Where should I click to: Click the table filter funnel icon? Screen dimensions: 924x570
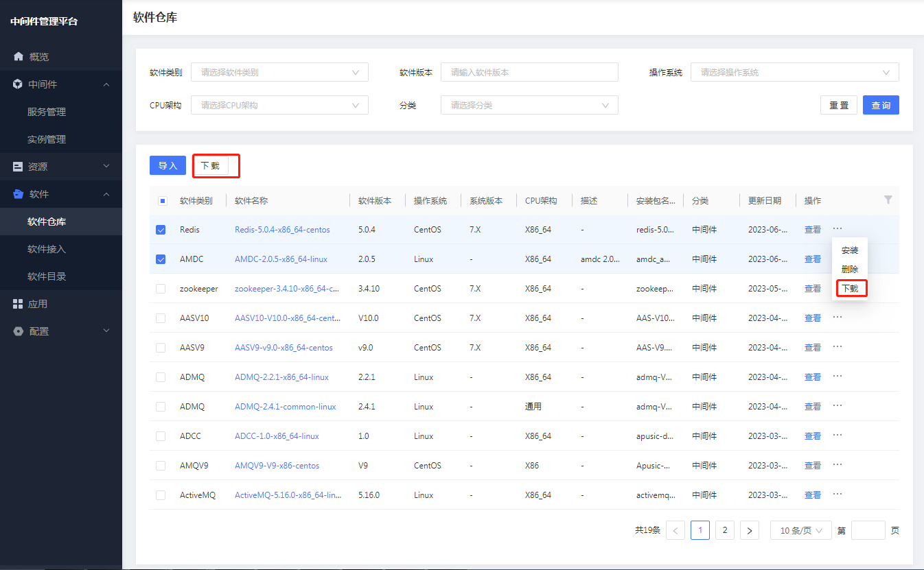[888, 200]
